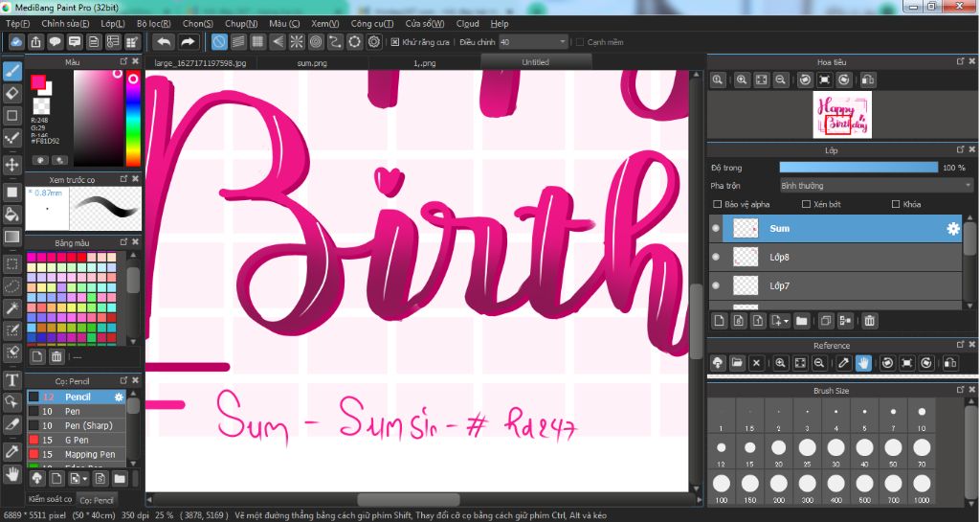The width and height of the screenshot is (980, 522).
Task: Hide the Sum layer visibility dot
Action: (x=716, y=228)
